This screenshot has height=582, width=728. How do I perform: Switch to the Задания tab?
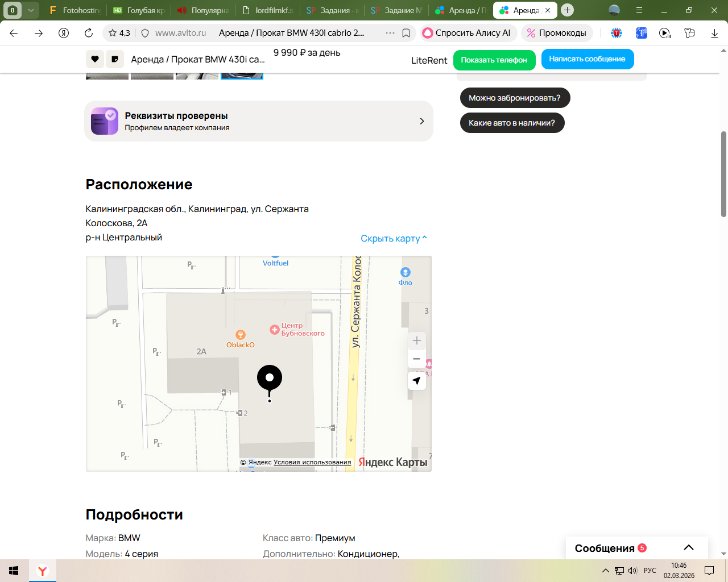(x=332, y=10)
